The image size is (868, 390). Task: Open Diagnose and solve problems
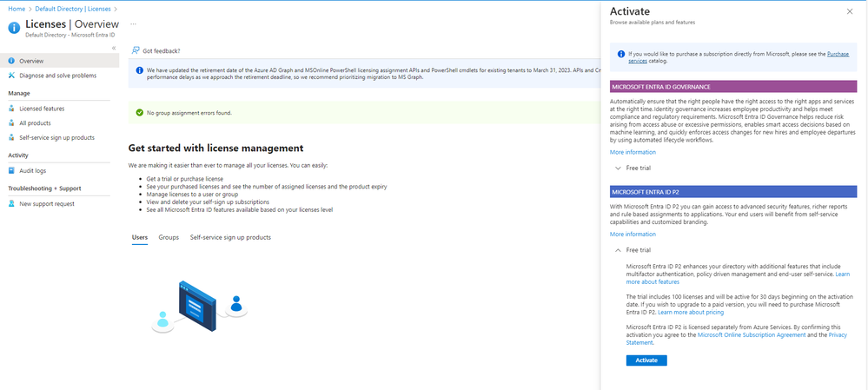59,76
